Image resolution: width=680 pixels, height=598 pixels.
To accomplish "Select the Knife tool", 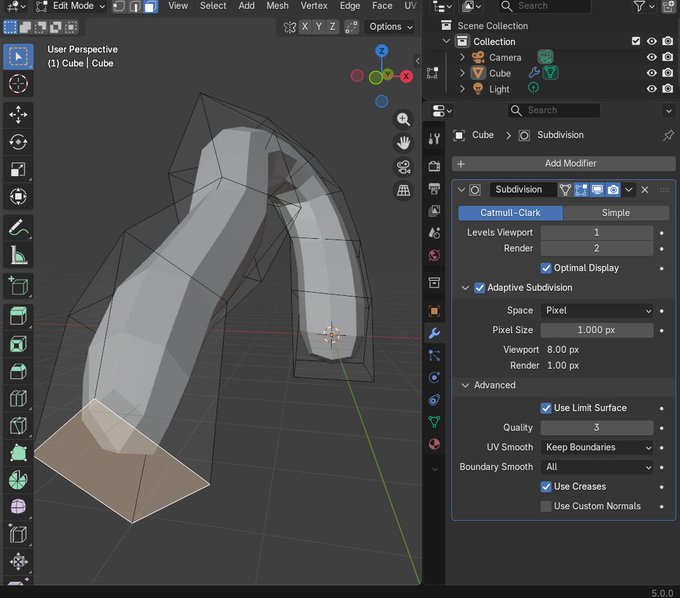I will (18, 426).
